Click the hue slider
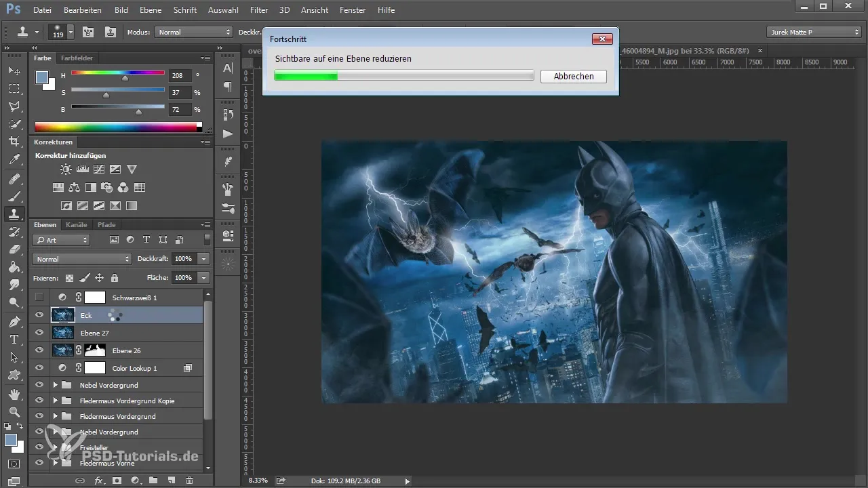Viewport: 868px width, 488px height. pyautogui.click(x=118, y=73)
